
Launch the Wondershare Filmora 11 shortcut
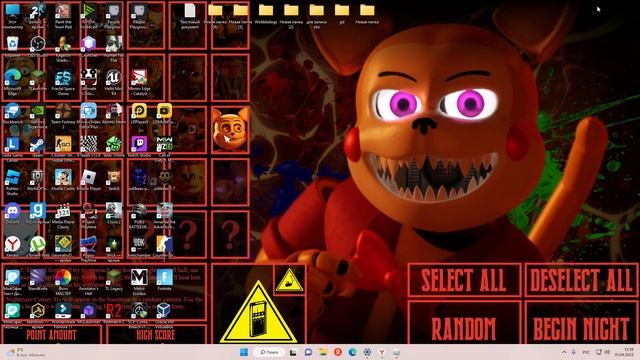coord(63,311)
